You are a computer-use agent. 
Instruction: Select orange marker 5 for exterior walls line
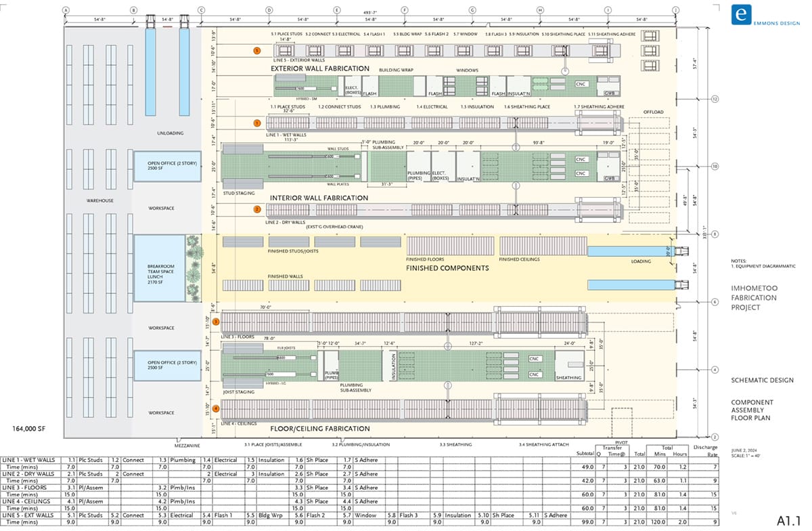pos(256,51)
